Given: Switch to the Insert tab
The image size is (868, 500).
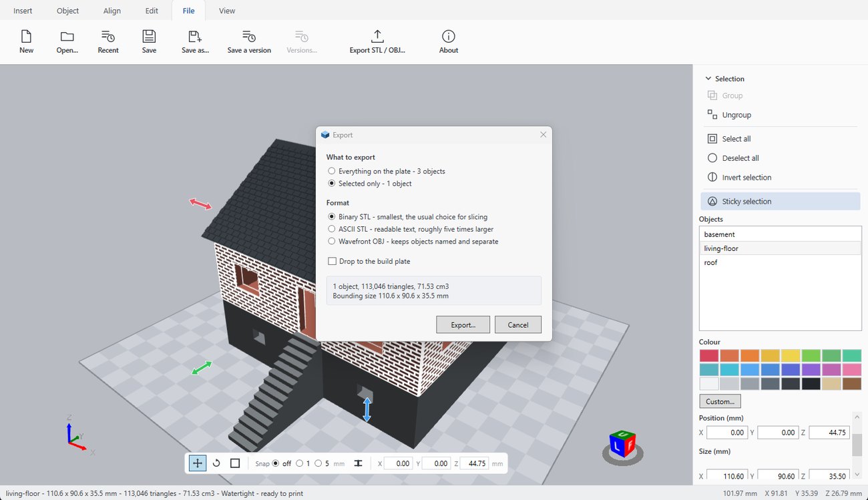Looking at the screenshot, I should point(23,11).
